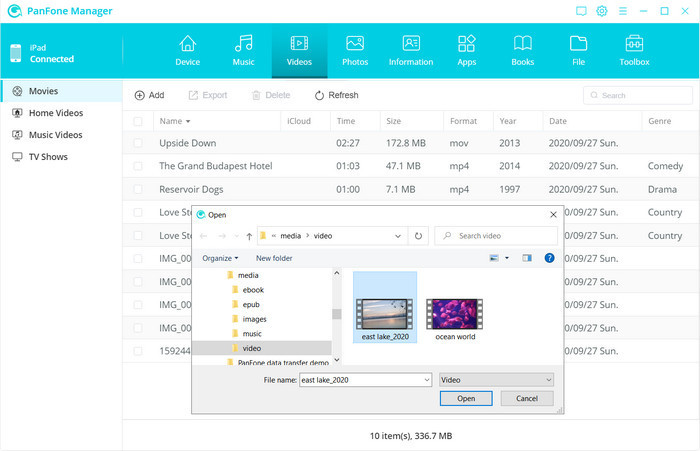
Task: Click the Delete button
Action: (x=271, y=95)
